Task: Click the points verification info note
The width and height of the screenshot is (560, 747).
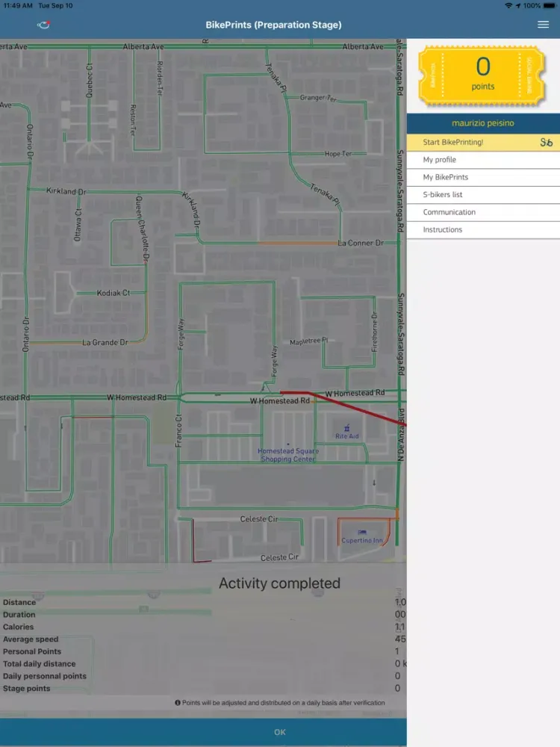Action: (x=280, y=703)
